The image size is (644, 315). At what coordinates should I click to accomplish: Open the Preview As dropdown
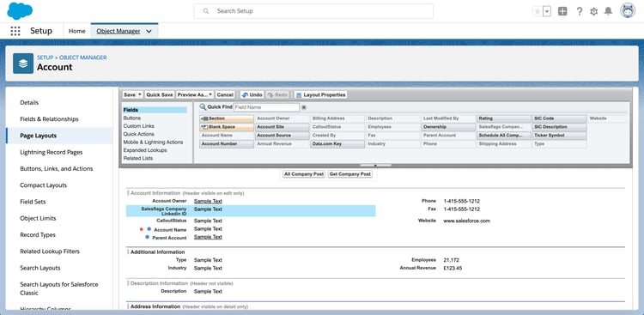[x=195, y=95]
